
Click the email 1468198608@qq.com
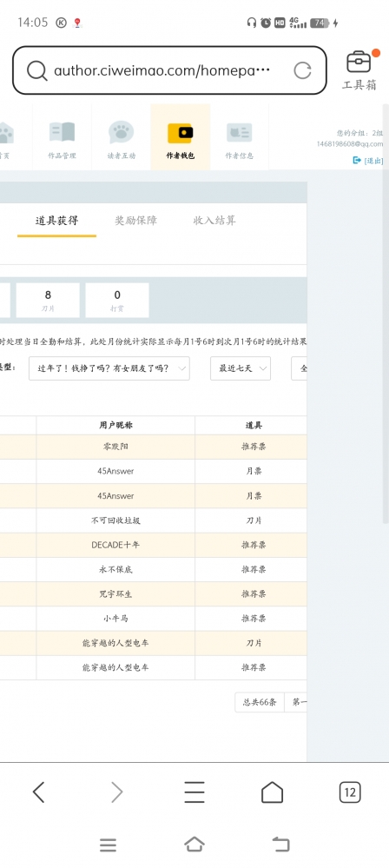click(x=350, y=144)
